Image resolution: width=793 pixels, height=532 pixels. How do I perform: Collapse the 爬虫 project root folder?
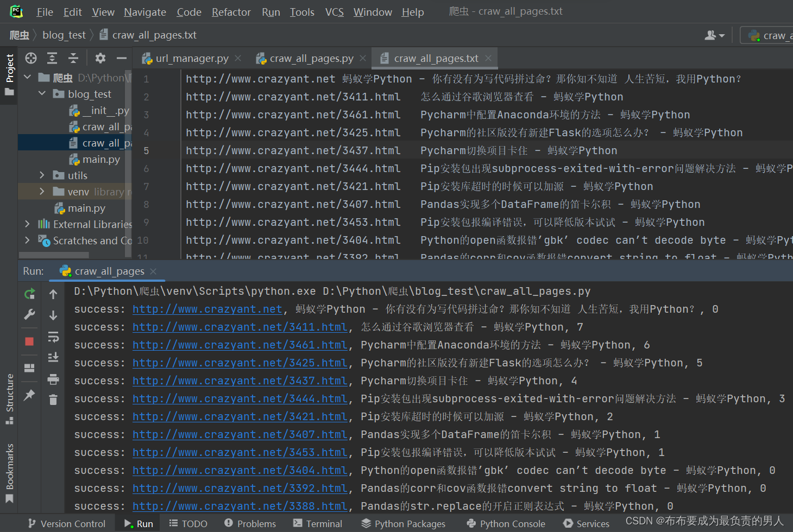(x=28, y=78)
